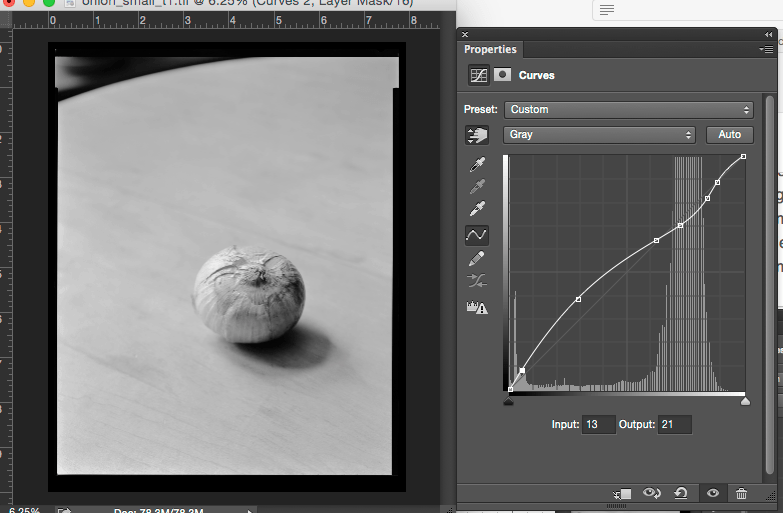
Task: Click the white point slider triangle
Action: 744,401
